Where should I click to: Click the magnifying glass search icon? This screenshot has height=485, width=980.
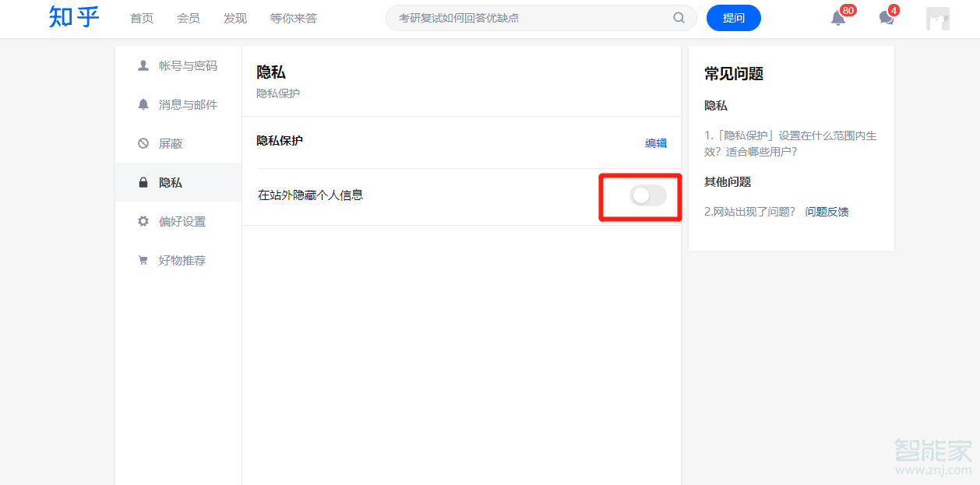678,17
